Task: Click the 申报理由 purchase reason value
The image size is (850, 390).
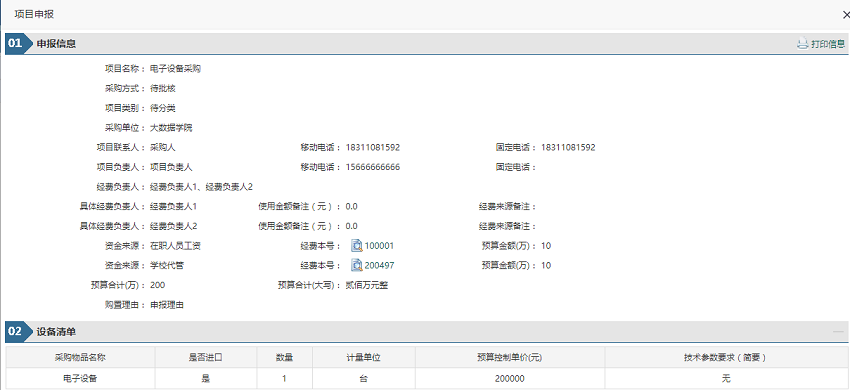Action: pyautogui.click(x=167, y=305)
